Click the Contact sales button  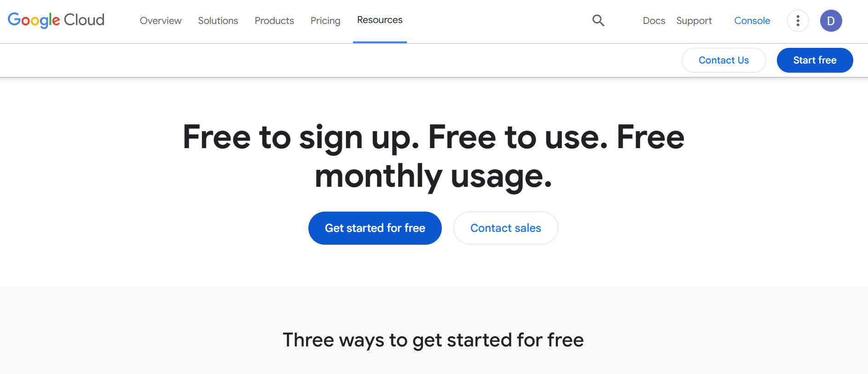point(505,228)
